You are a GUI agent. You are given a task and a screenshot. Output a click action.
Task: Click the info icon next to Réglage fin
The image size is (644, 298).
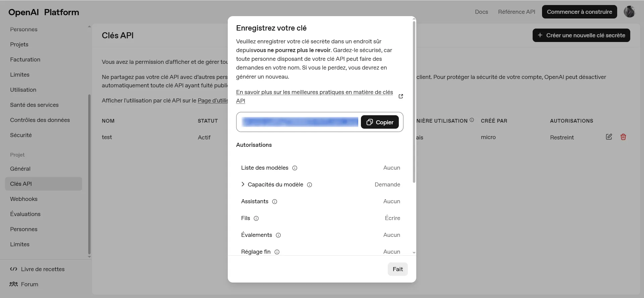pyautogui.click(x=277, y=252)
